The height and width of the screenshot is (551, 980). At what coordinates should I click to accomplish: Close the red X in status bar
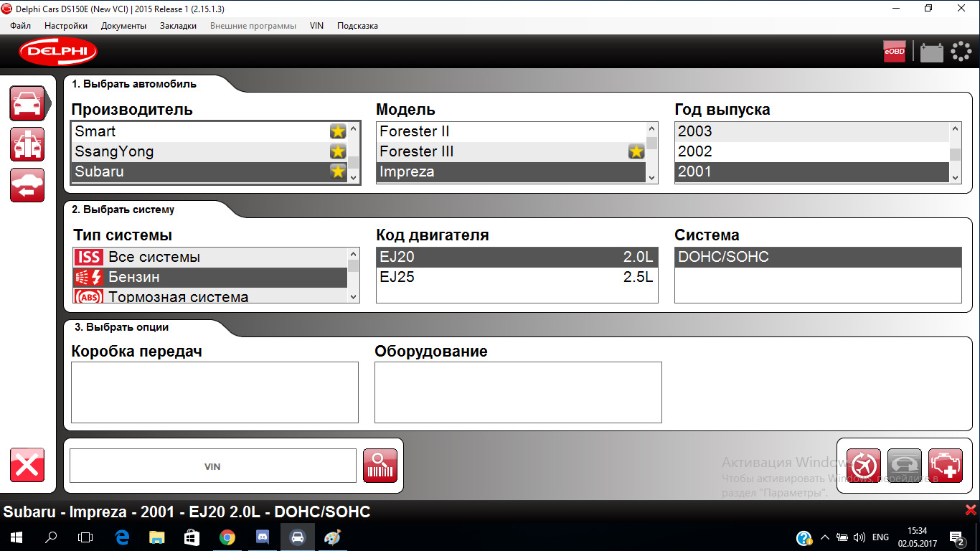tap(971, 510)
